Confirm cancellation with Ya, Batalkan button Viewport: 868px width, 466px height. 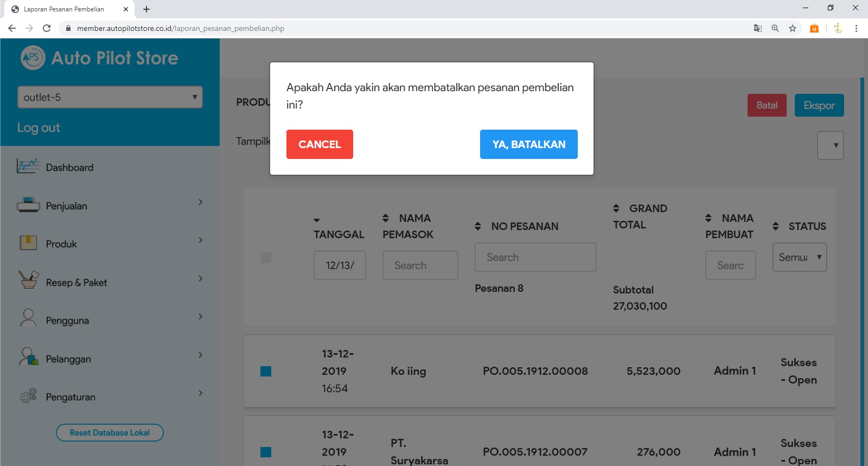point(528,144)
